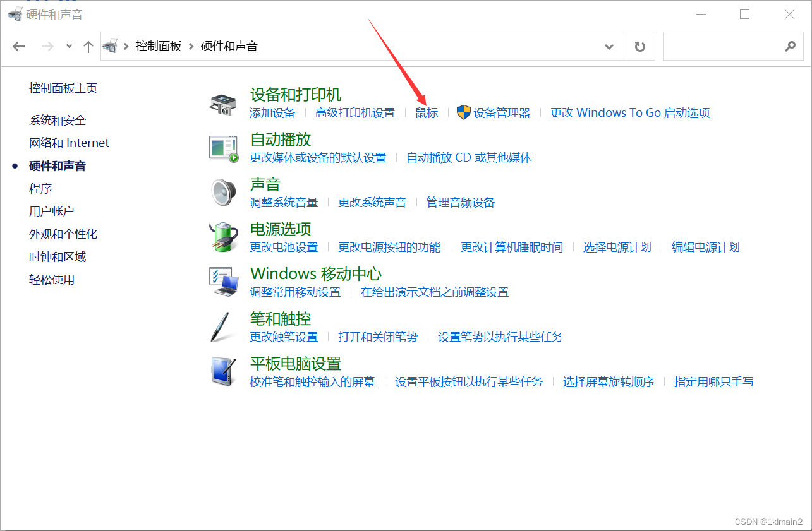Select 硬件和声音 in the address breadcrumb

tap(229, 46)
